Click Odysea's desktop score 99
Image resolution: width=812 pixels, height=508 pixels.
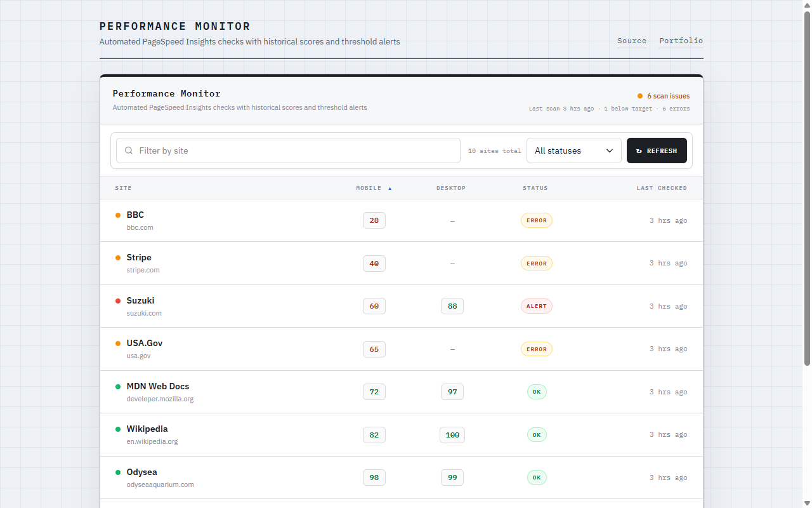coord(452,478)
